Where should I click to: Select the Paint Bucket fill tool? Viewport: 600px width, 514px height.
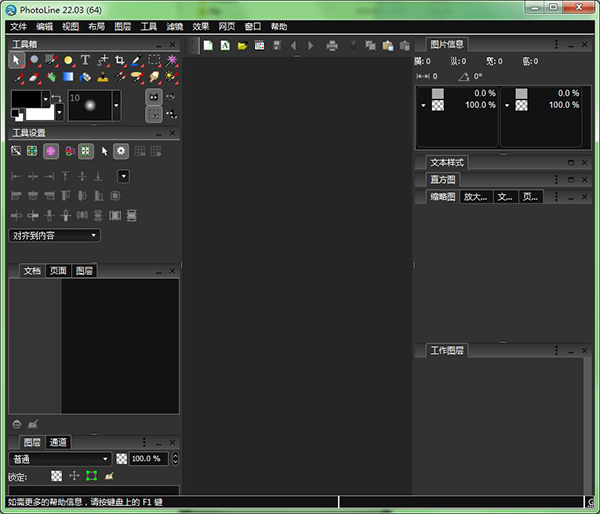tap(85, 77)
